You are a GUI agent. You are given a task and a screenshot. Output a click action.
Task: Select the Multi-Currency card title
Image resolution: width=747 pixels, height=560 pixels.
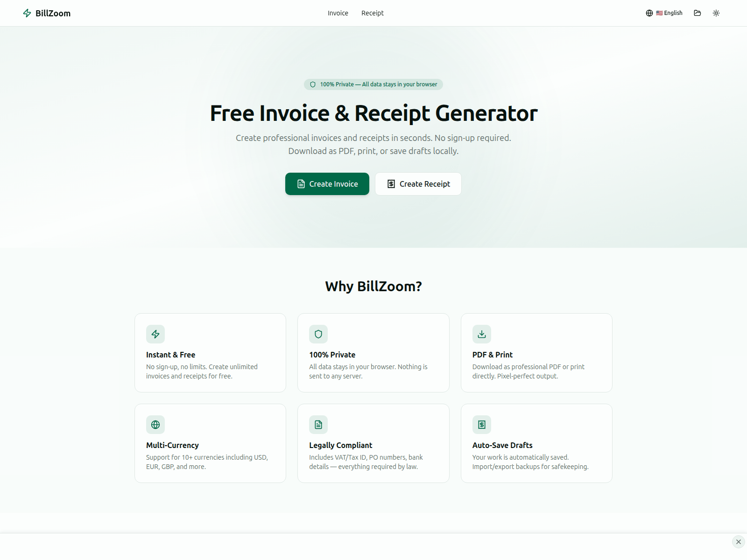pyautogui.click(x=172, y=445)
